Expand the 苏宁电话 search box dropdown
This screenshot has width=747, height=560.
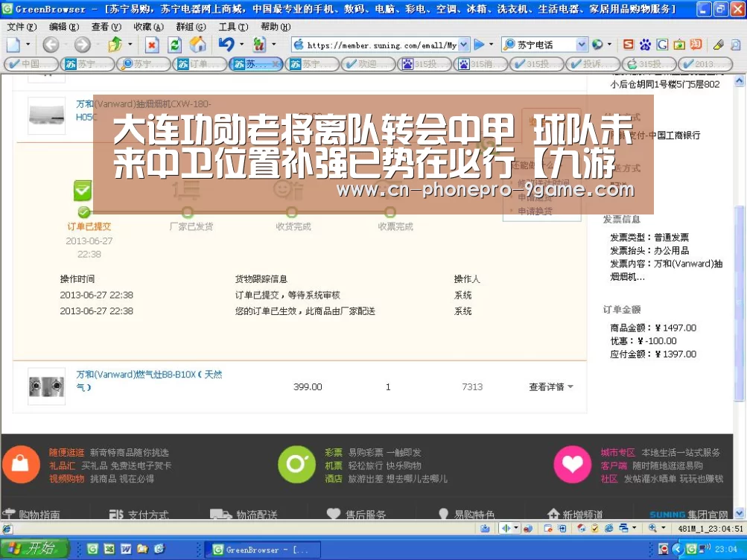click(582, 45)
